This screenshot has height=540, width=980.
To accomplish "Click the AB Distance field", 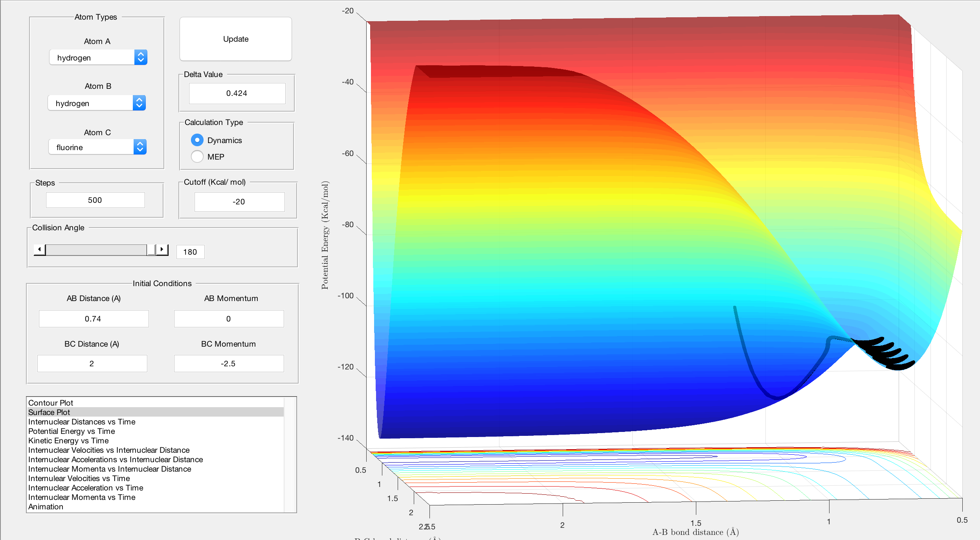I will [94, 319].
